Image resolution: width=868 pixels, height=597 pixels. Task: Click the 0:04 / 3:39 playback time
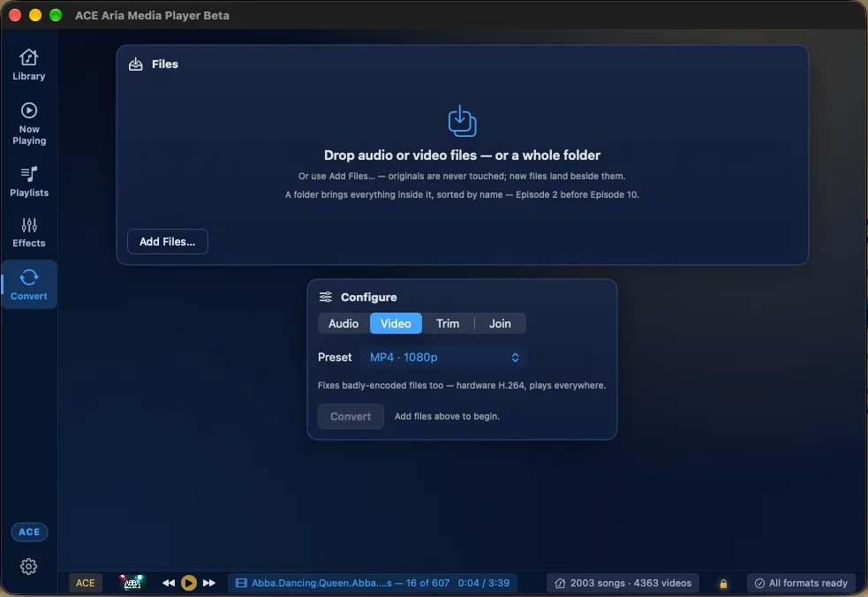click(x=484, y=583)
